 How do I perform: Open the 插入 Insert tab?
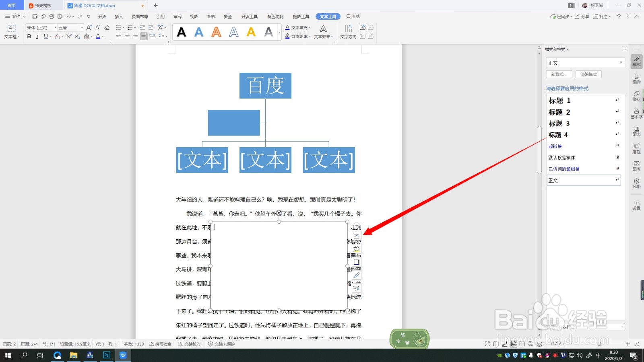click(x=119, y=16)
